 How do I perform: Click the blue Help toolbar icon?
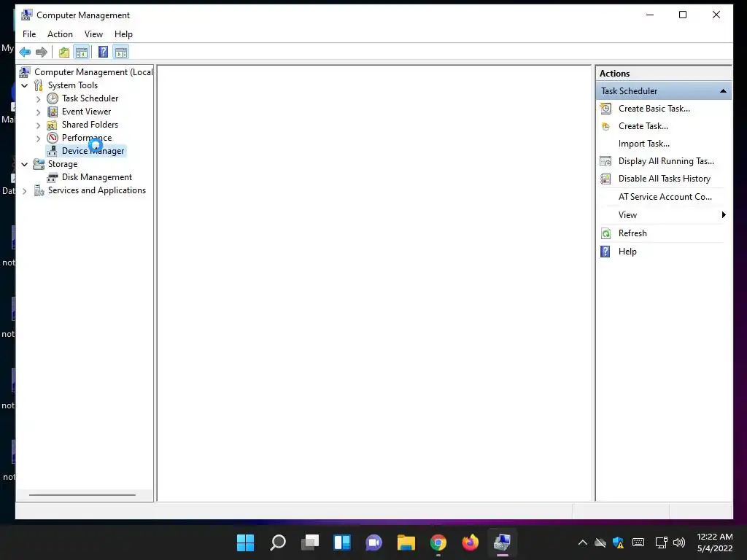point(103,52)
